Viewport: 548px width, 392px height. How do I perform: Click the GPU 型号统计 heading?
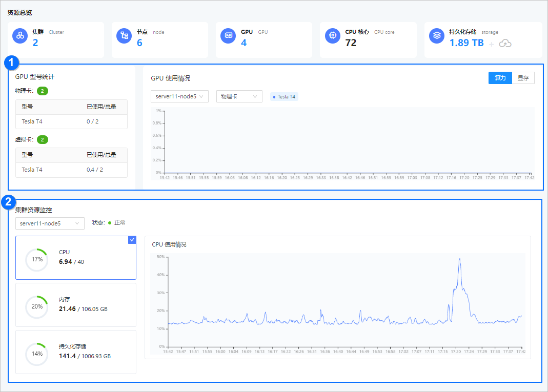(34, 77)
